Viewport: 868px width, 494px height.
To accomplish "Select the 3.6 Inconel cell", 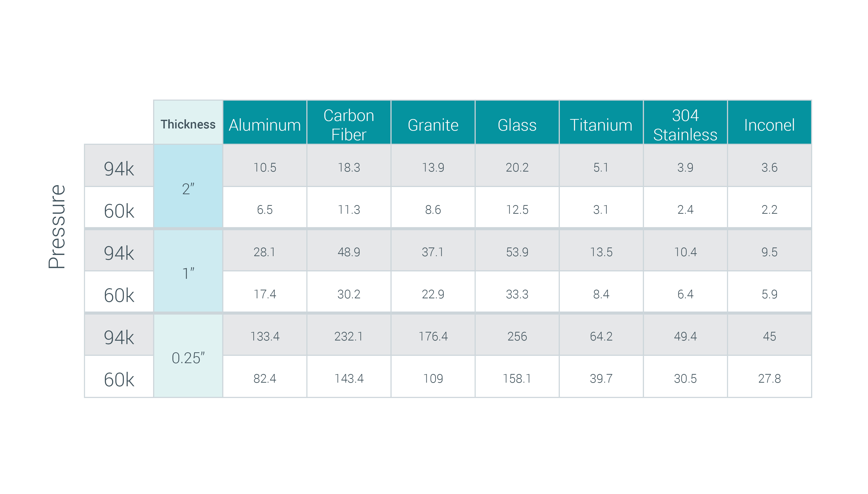I will click(x=769, y=167).
